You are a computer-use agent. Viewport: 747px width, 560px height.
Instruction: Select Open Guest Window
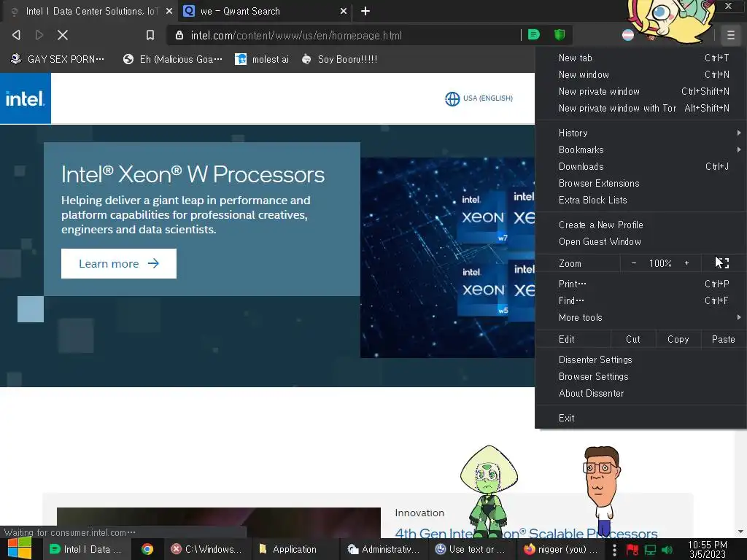coord(641,241)
